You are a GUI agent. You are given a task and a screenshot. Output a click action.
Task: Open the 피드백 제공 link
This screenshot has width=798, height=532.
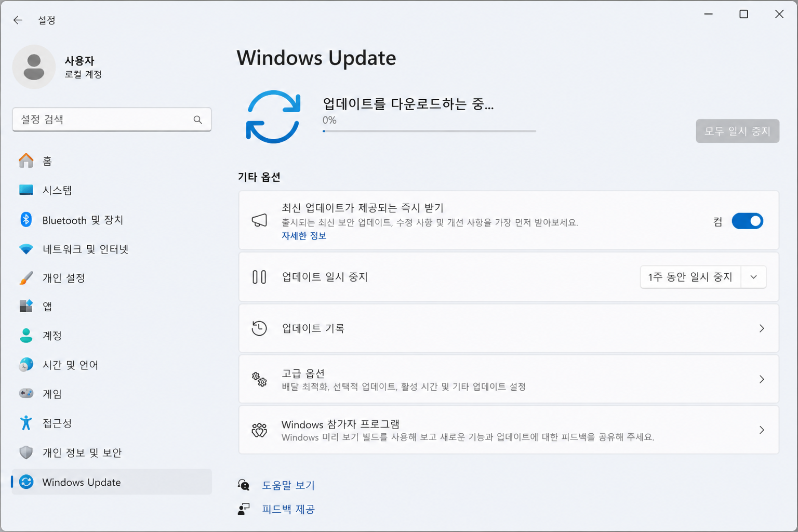click(x=288, y=509)
